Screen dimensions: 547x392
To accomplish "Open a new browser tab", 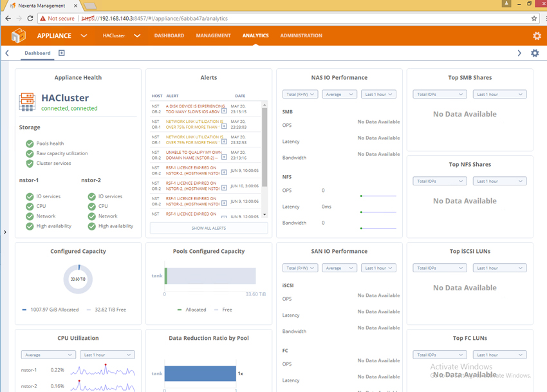I will [x=90, y=6].
